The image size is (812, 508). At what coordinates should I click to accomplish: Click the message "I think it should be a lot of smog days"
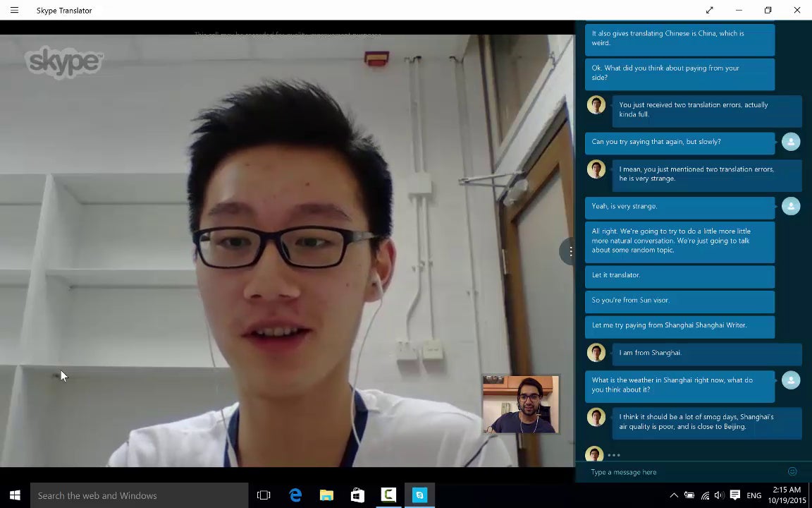point(707,423)
